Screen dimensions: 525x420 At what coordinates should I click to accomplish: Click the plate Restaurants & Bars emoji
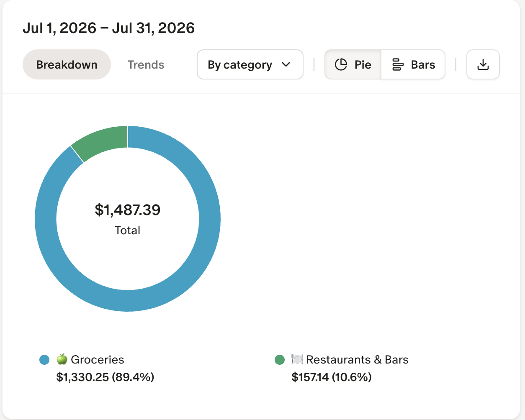(297, 359)
